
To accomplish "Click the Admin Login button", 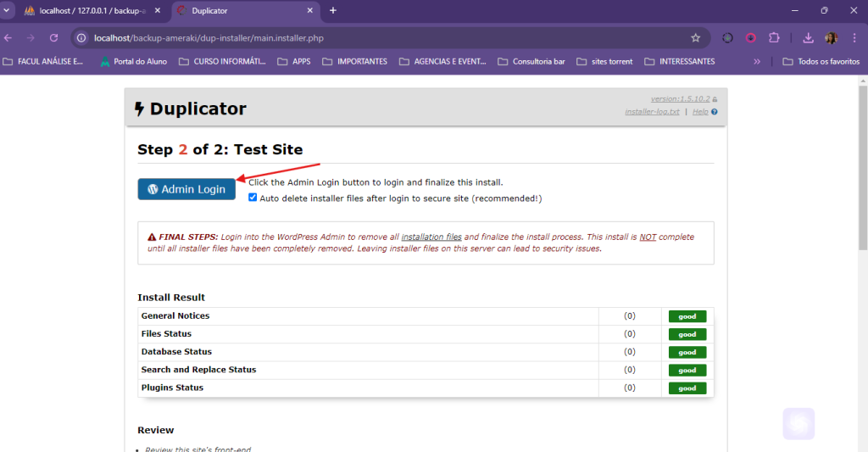I will pos(186,189).
